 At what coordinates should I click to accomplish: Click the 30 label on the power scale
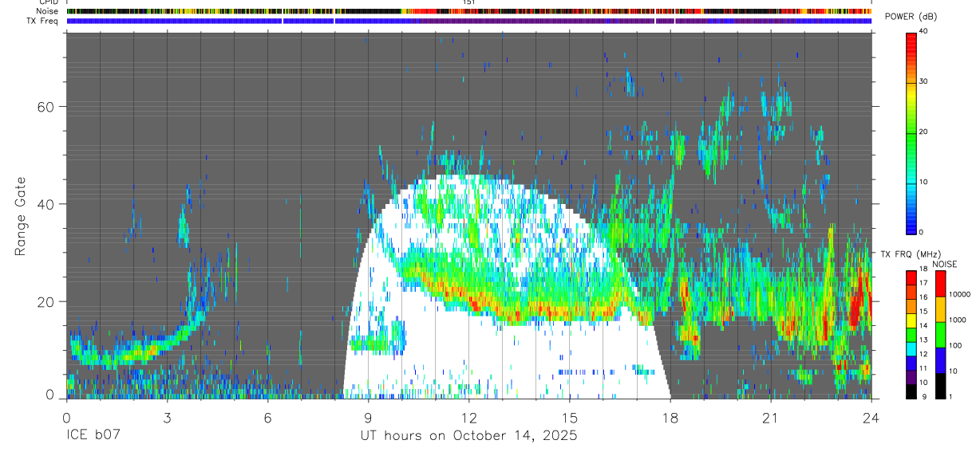[x=923, y=81]
